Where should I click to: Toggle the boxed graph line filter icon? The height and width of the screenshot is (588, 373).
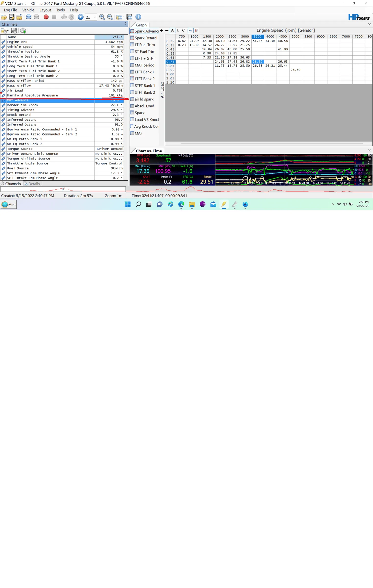pos(190,31)
